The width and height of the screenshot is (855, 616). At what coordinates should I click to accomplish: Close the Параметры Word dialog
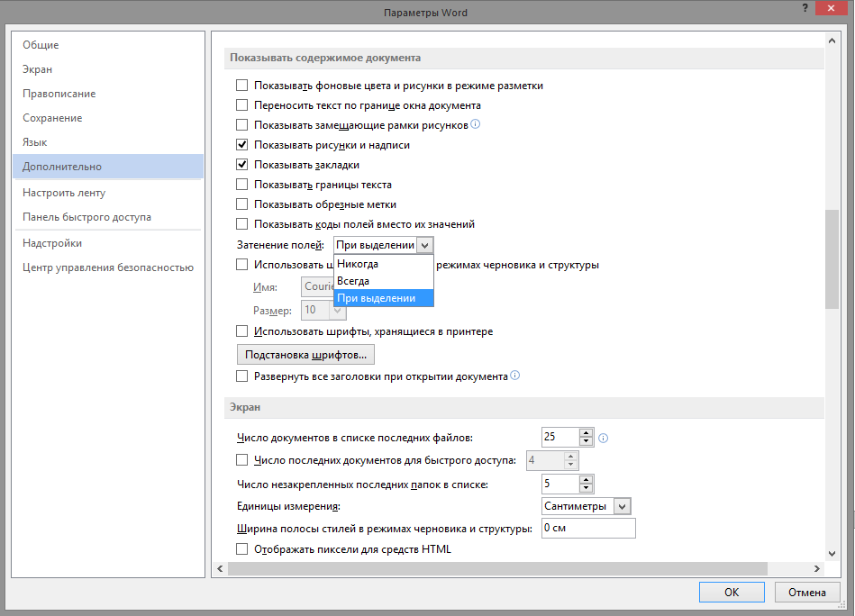[x=831, y=8]
